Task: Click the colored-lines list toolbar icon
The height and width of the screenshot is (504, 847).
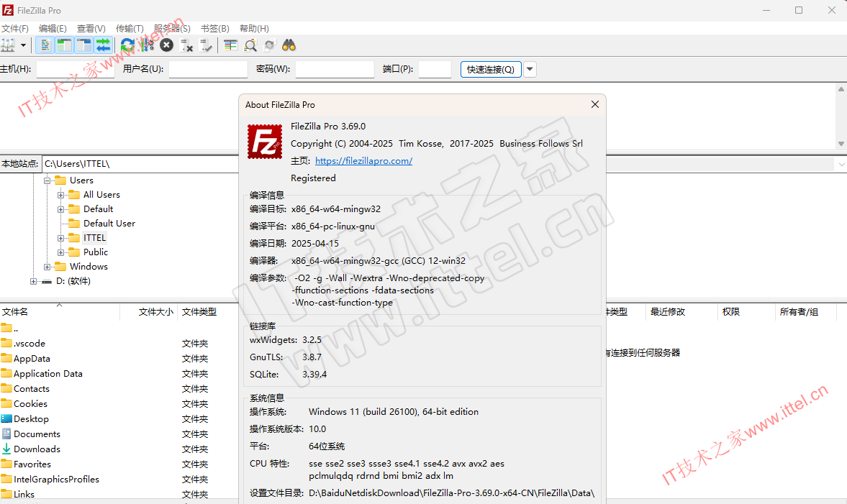Action: point(231,45)
